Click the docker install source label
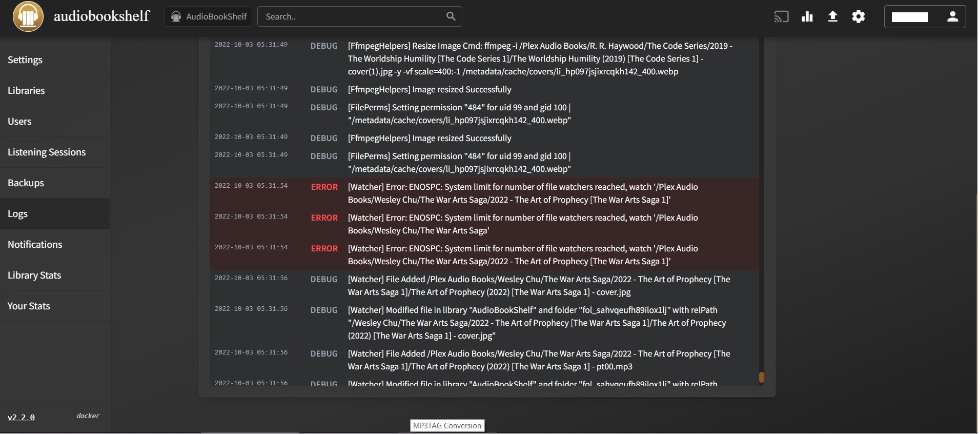980x434 pixels. coord(88,416)
